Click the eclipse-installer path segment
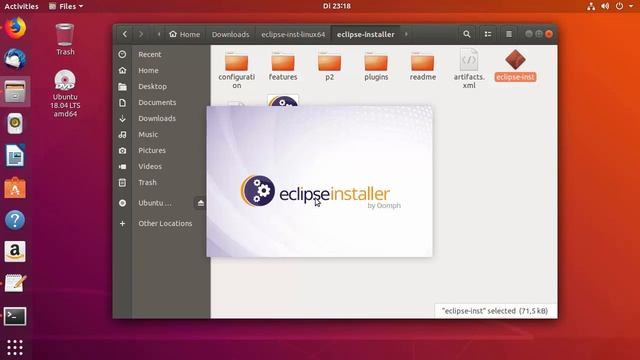This screenshot has height=360, width=640. [366, 34]
